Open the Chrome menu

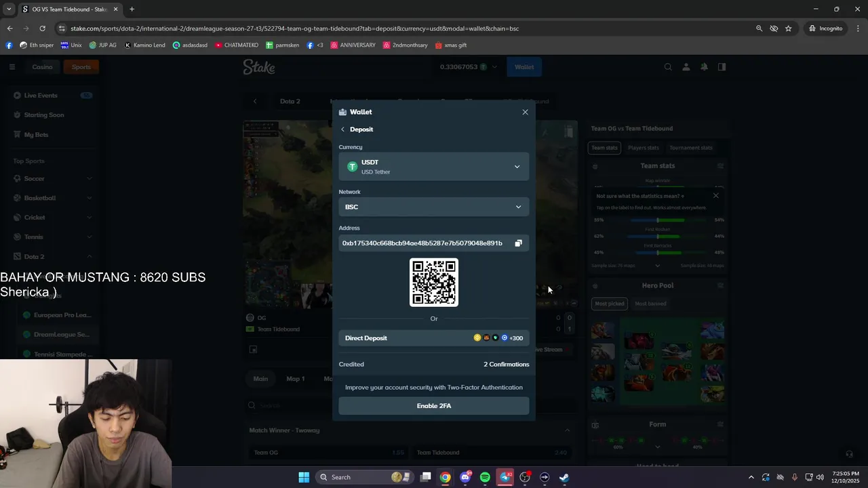858,28
